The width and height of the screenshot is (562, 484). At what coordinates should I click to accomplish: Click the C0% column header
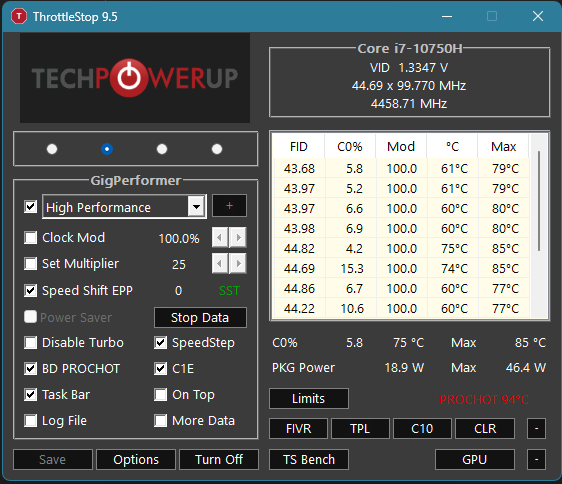click(350, 147)
